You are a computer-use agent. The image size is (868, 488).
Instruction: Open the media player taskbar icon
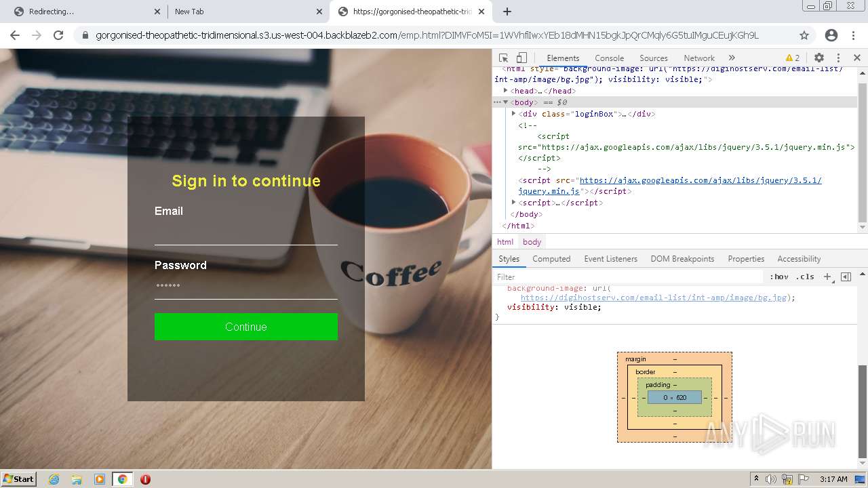click(100, 479)
